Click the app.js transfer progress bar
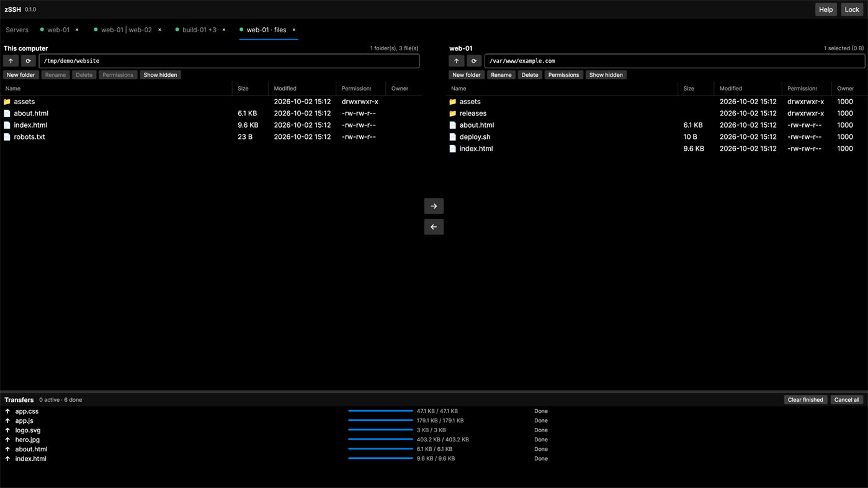Viewport: 868px width, 488px height. click(380, 420)
